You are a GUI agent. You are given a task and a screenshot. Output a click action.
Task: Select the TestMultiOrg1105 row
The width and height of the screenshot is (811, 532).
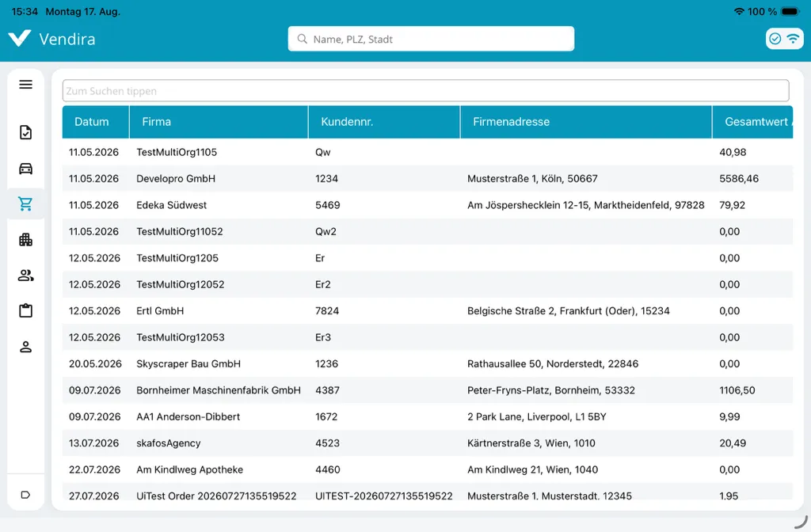(428, 152)
